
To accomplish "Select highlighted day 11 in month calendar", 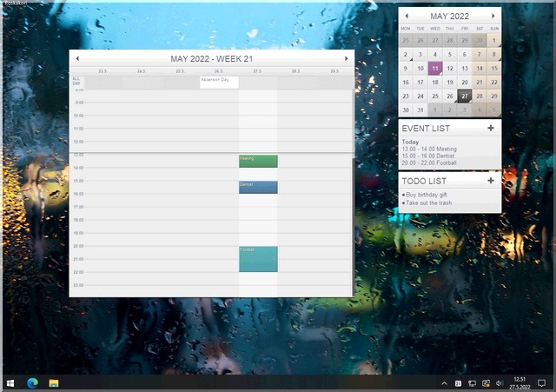I will (x=435, y=68).
